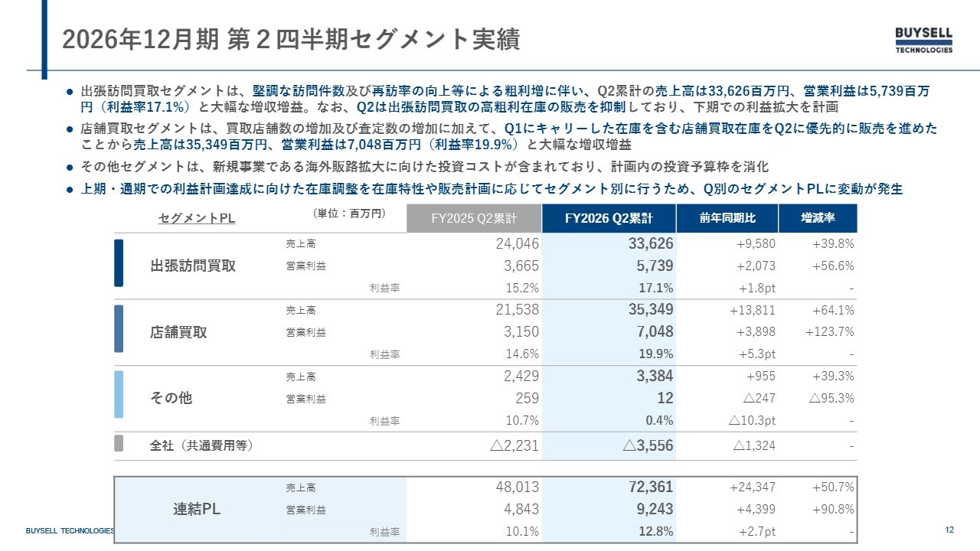Viewport: 980px width, 551px height.
Task: Click the BUYSELL TECHNOLOGIES logo
Action: pos(924,41)
